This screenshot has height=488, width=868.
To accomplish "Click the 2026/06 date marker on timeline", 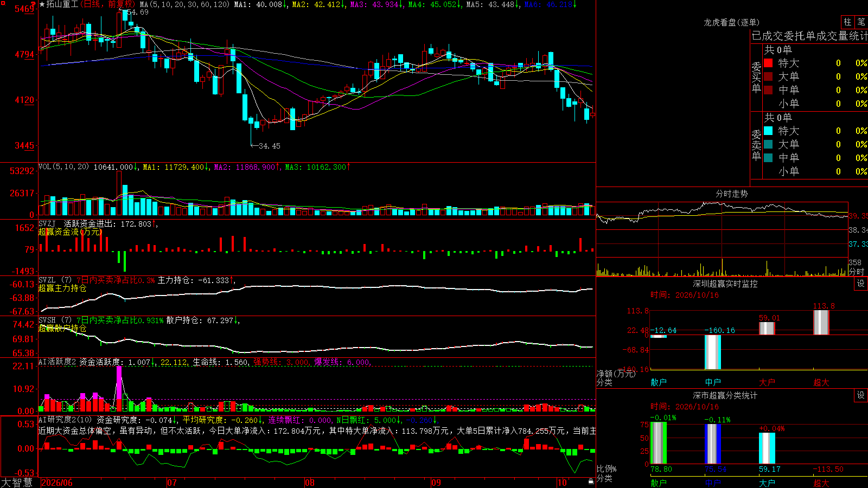I will (57, 483).
